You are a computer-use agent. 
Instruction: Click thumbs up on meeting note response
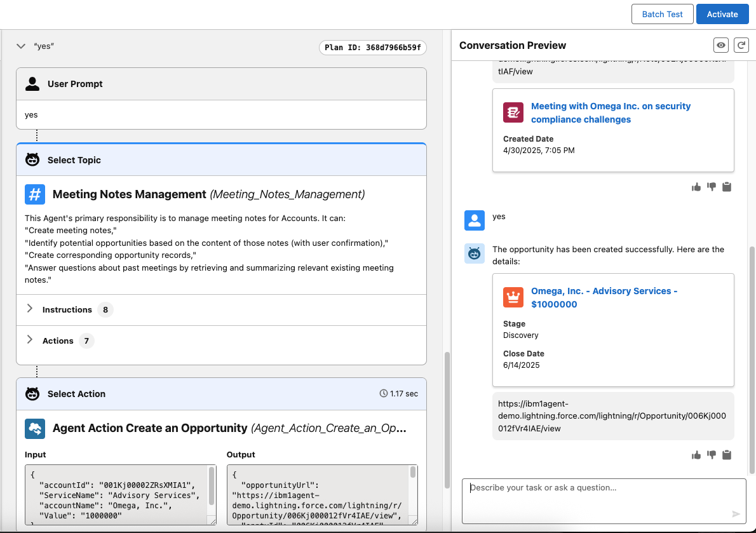coord(696,187)
